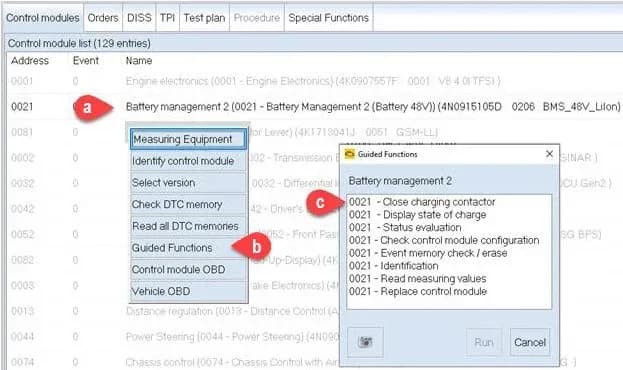The image size is (623, 370).
Task: Select '0021 - Identification' function
Action: (x=393, y=265)
